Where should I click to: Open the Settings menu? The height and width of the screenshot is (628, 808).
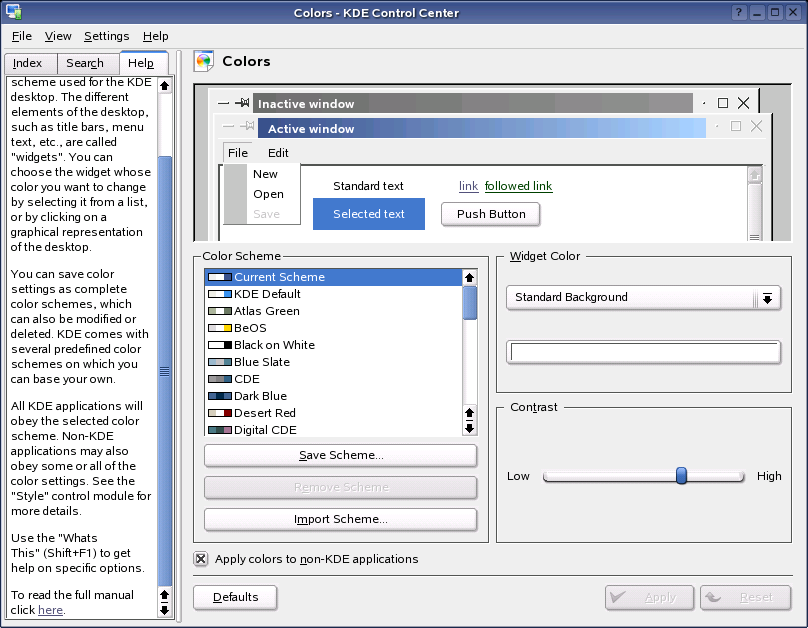(x=107, y=36)
